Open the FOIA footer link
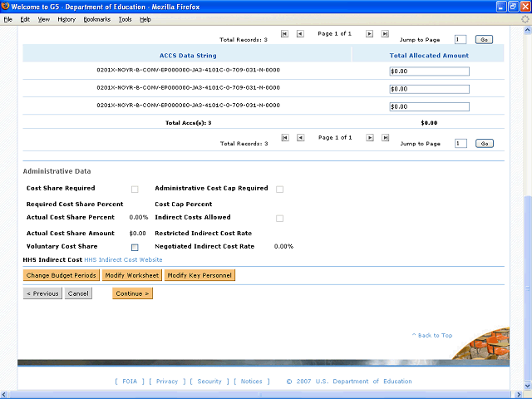The height and width of the screenshot is (399, 532). tap(130, 382)
